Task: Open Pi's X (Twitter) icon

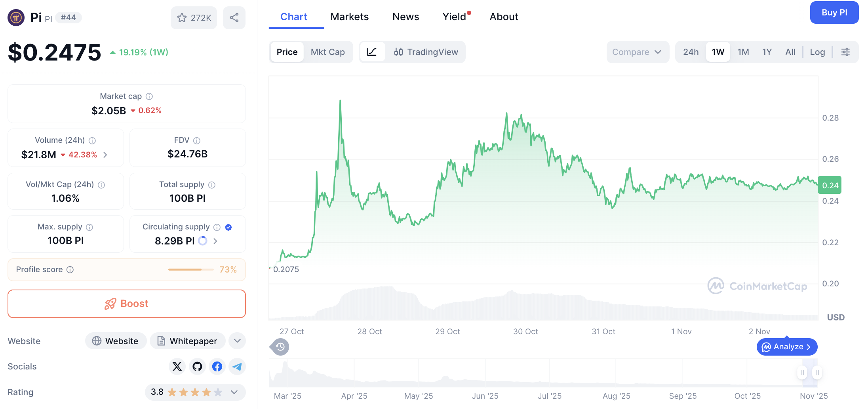Action: pos(177,366)
